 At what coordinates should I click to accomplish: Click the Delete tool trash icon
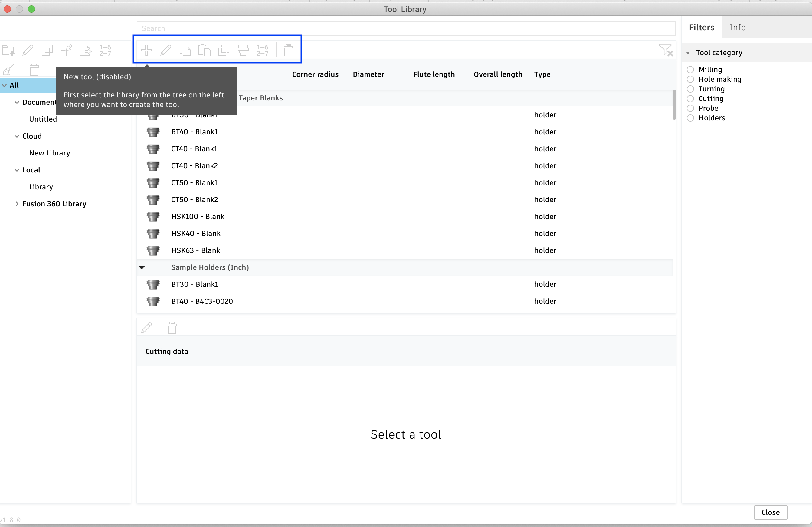click(288, 50)
